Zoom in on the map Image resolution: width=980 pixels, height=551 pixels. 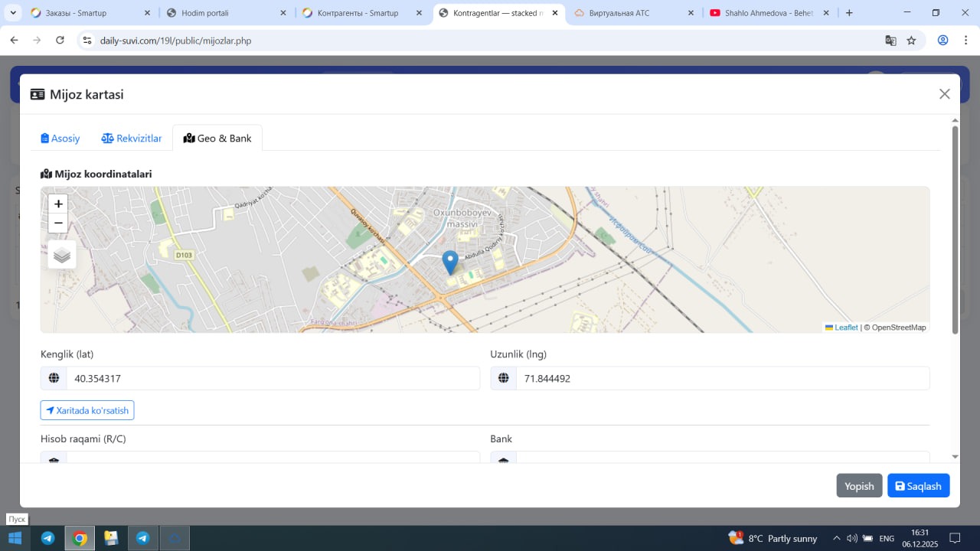click(58, 204)
